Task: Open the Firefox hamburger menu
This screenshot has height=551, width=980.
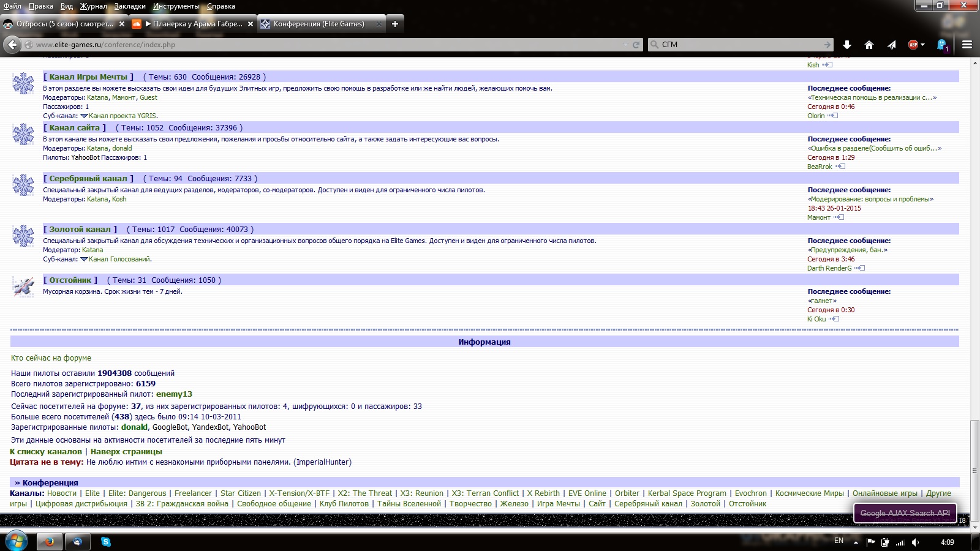Action: tap(967, 45)
